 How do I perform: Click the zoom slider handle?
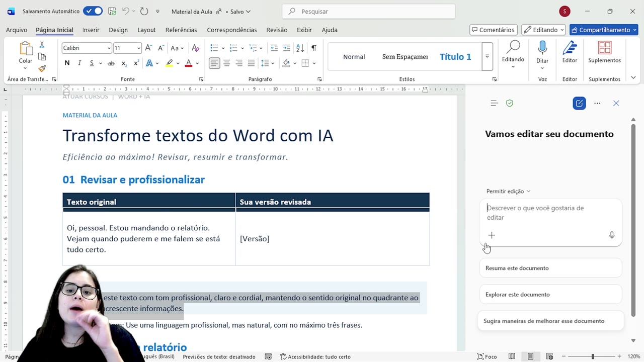[593, 356]
